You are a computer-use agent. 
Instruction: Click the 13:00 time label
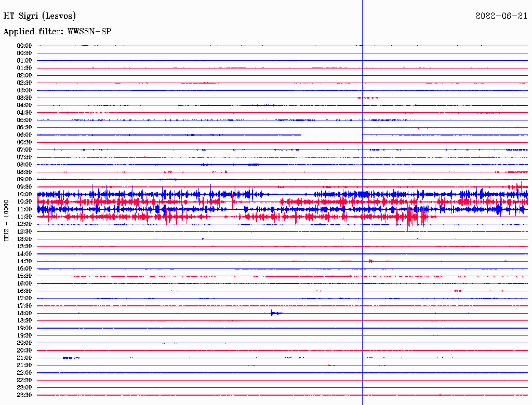pyautogui.click(x=24, y=239)
